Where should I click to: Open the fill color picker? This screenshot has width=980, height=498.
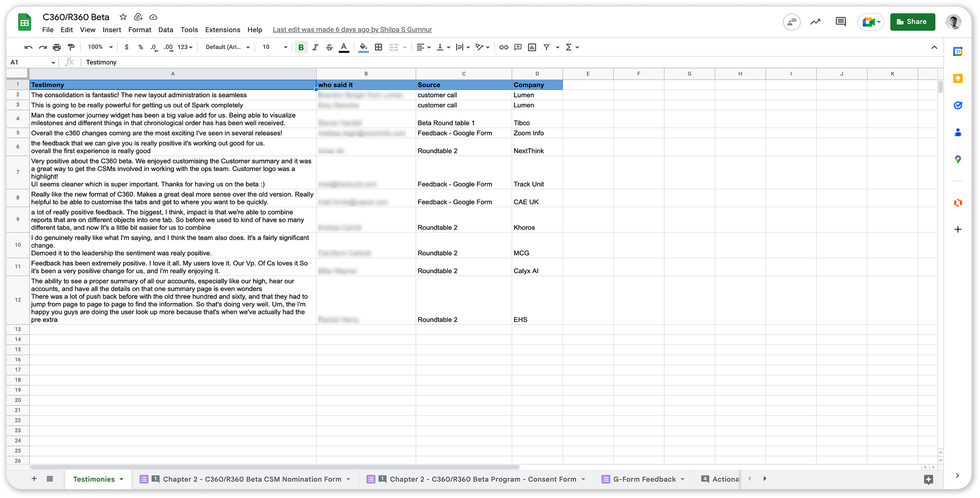[363, 47]
